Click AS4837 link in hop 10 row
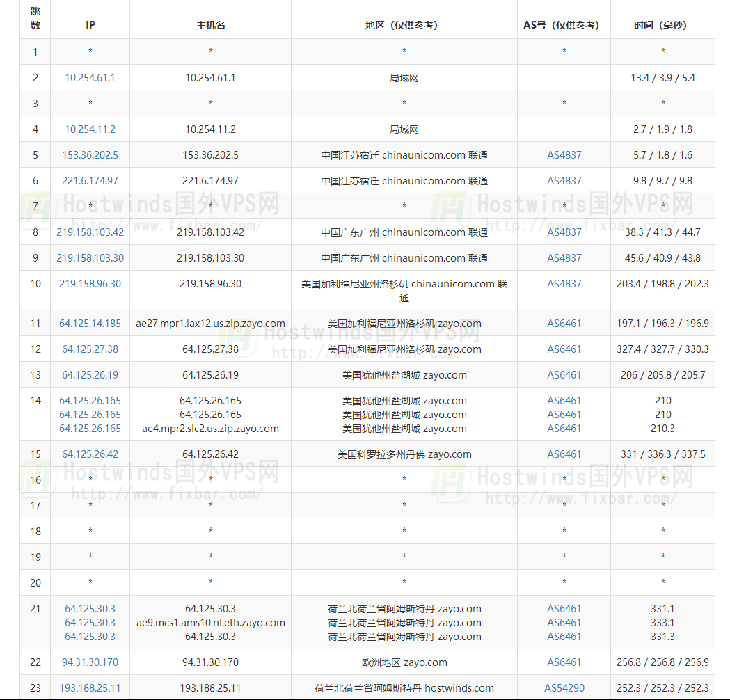730x700 pixels. tap(564, 283)
